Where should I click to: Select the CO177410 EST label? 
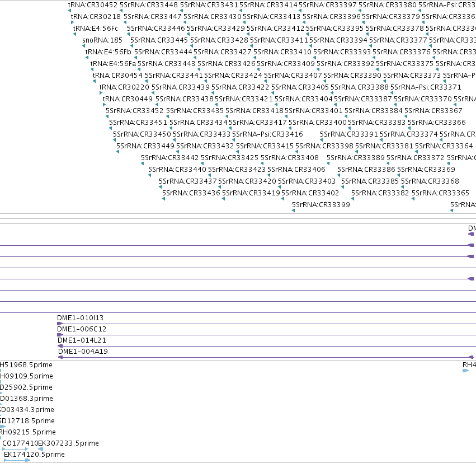pos(20,443)
